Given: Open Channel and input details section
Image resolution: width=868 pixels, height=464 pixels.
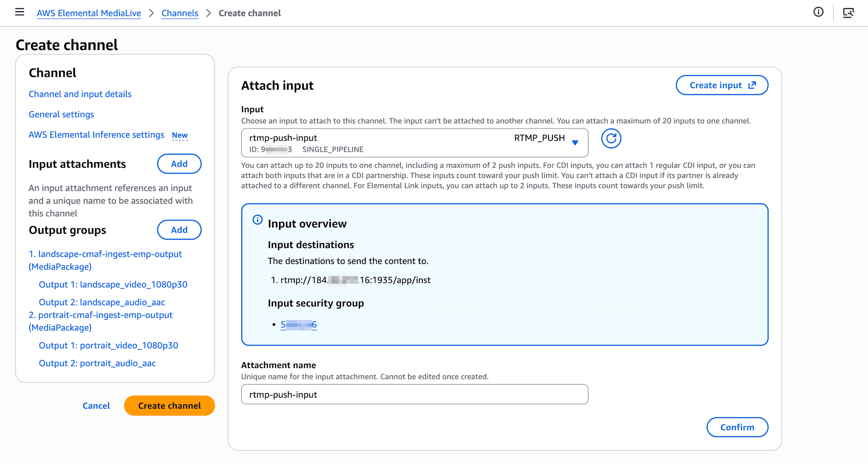Looking at the screenshot, I should click(80, 94).
